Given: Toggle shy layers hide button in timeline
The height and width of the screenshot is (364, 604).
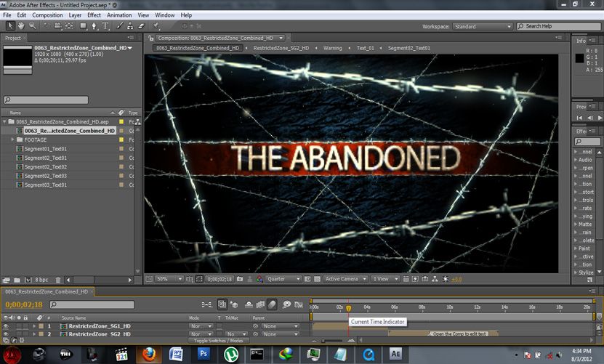Looking at the screenshot, I should point(249,304).
